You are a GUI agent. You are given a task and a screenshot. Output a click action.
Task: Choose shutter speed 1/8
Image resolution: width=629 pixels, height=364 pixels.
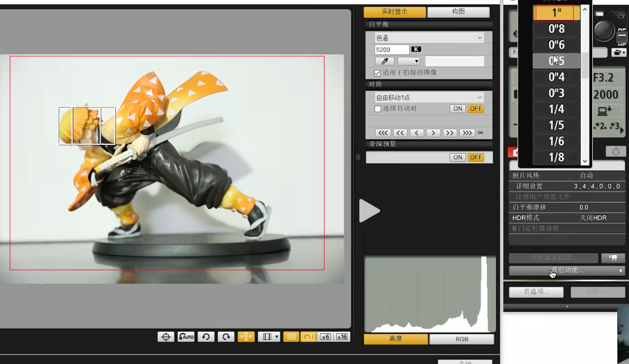[557, 157]
